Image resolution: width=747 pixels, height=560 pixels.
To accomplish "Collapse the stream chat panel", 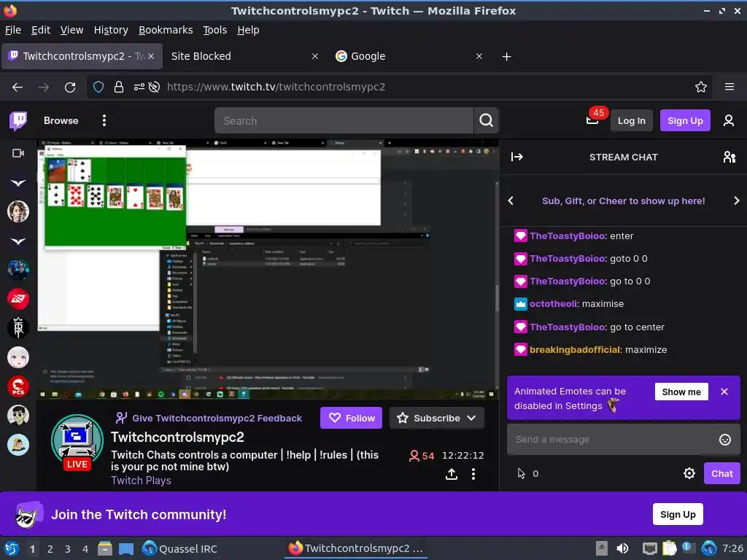I will pos(517,157).
